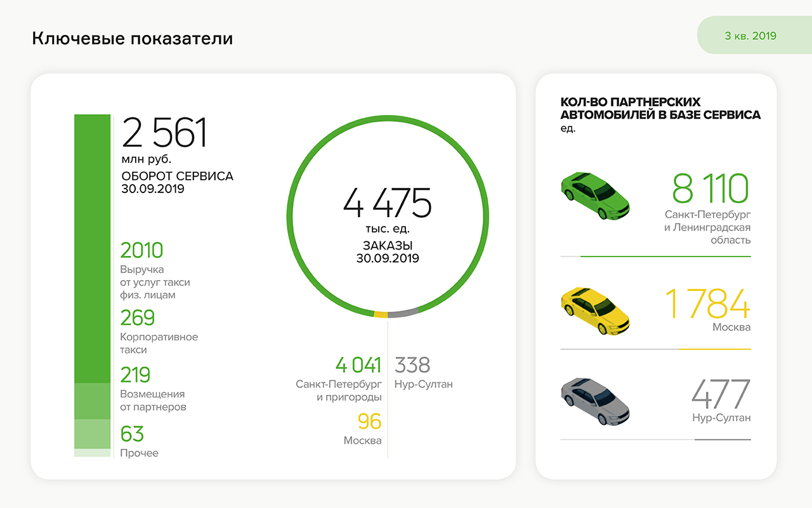Viewport: 812px width, 508px height.
Task: Click the revenue value 2010
Action: coord(142,250)
